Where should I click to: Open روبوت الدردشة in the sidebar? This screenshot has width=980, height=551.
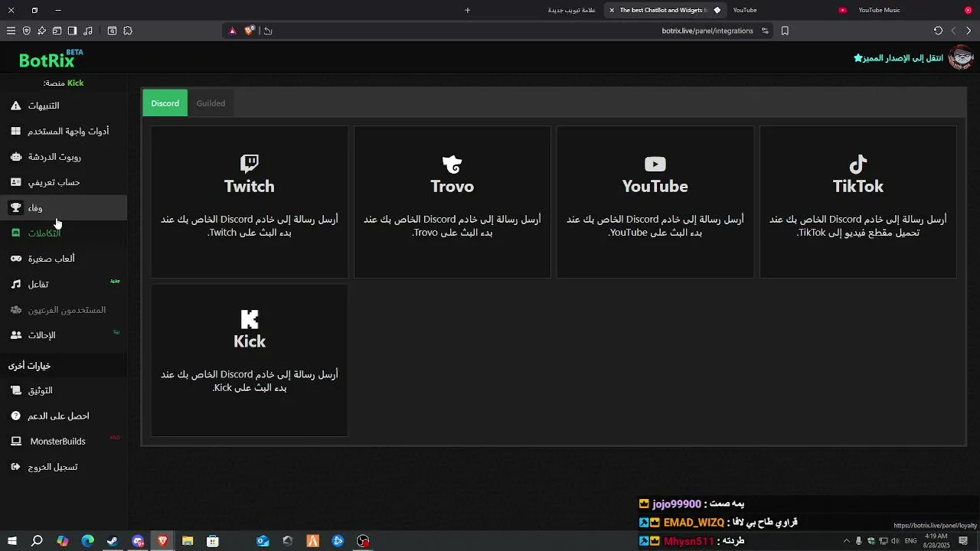(x=64, y=157)
